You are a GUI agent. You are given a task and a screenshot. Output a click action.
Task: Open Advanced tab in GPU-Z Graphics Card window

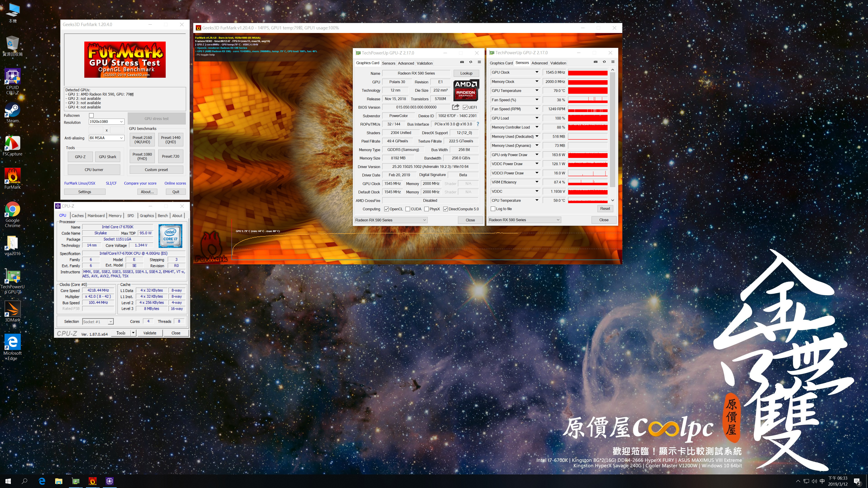pos(406,63)
